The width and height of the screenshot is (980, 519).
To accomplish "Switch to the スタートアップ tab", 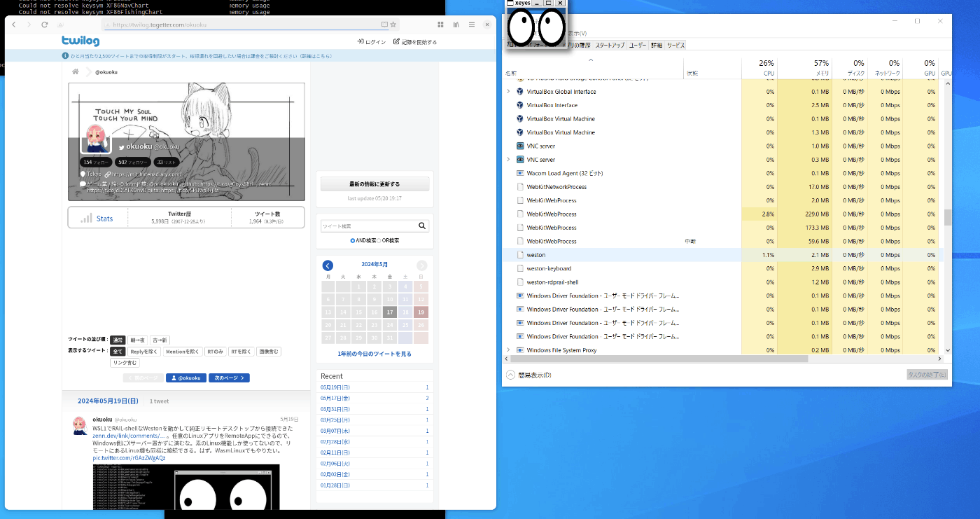I will 610,45.
